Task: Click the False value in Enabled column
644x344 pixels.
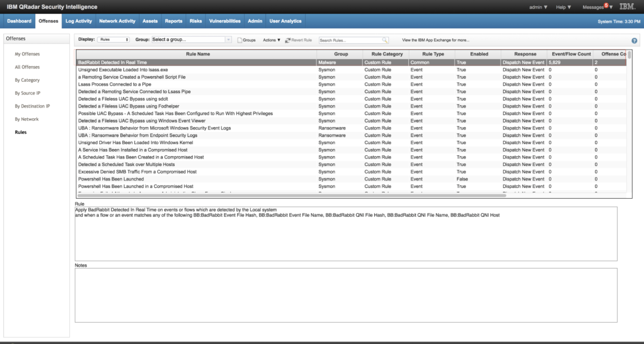Action: coord(462,179)
